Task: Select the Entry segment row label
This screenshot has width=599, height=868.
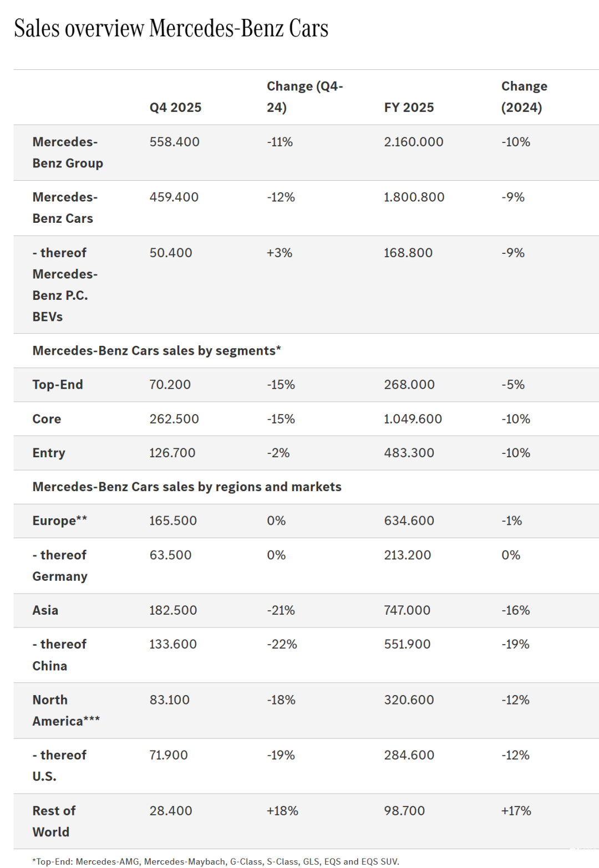Action: 49,453
